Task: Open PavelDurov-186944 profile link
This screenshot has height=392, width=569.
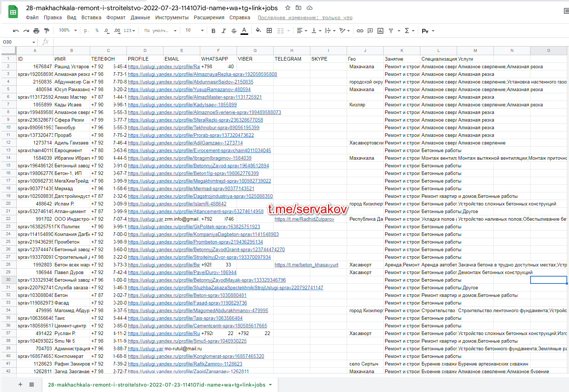Action: (182, 272)
